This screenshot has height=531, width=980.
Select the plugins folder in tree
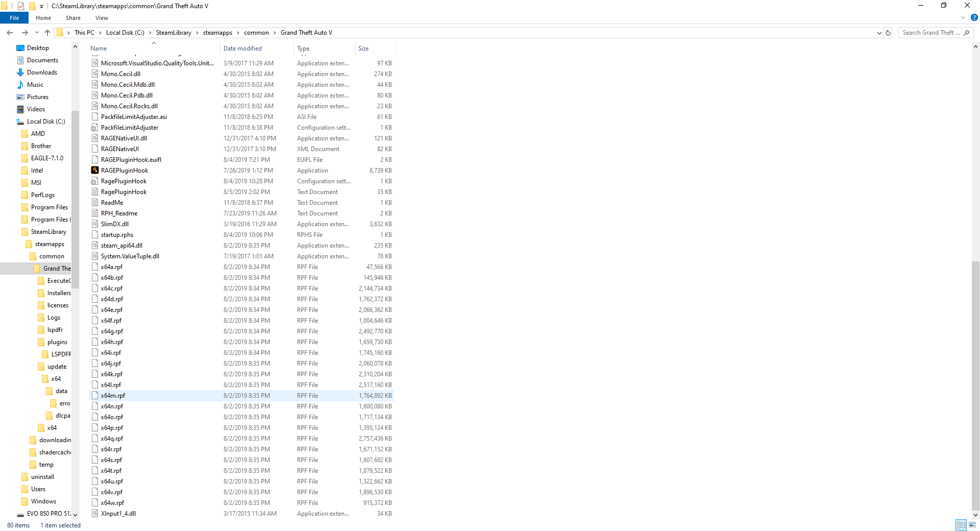[57, 342]
